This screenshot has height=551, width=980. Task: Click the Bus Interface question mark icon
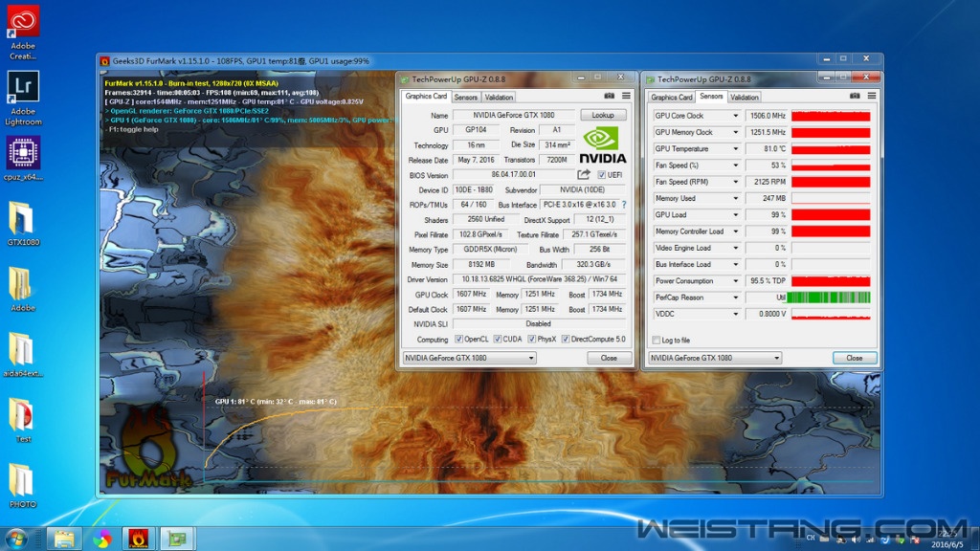pos(624,205)
